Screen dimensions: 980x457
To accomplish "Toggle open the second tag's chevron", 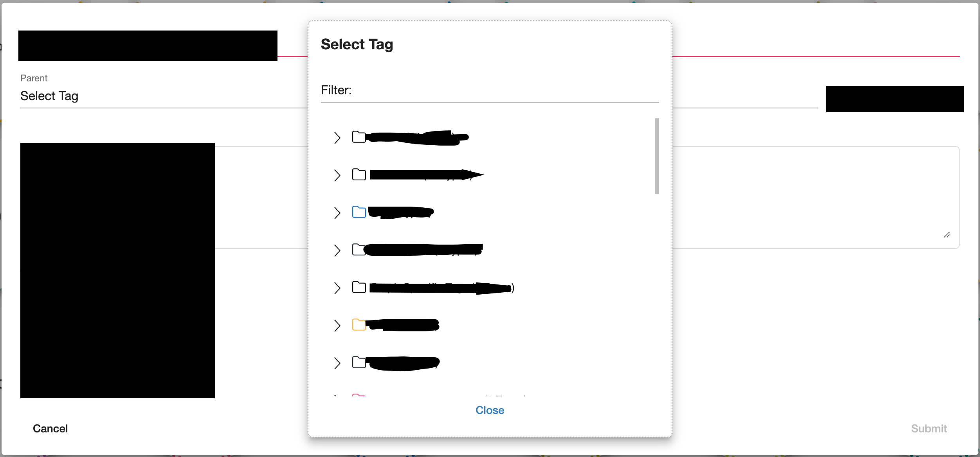I will tap(337, 175).
